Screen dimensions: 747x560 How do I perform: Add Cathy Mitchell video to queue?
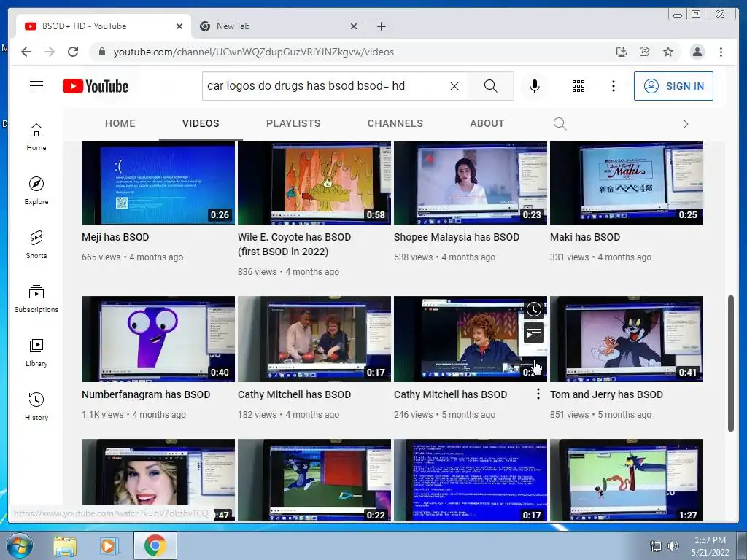533,332
